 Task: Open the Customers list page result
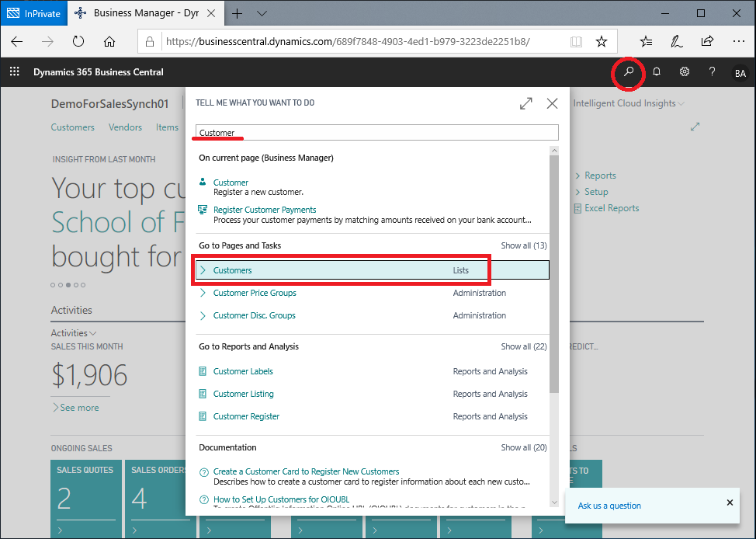coord(373,270)
